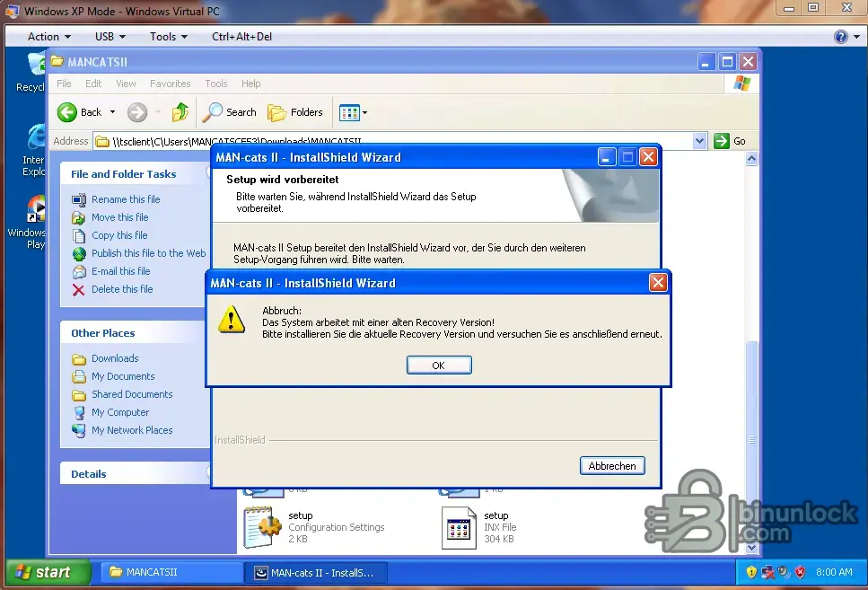Open My Network Places link
Viewport: 868px width, 590px height.
132,430
